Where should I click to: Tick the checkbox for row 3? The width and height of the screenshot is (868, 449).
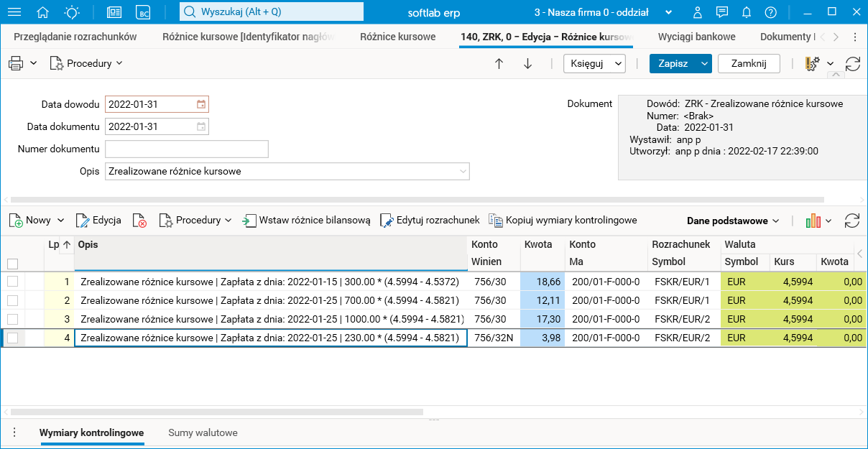(x=12, y=319)
